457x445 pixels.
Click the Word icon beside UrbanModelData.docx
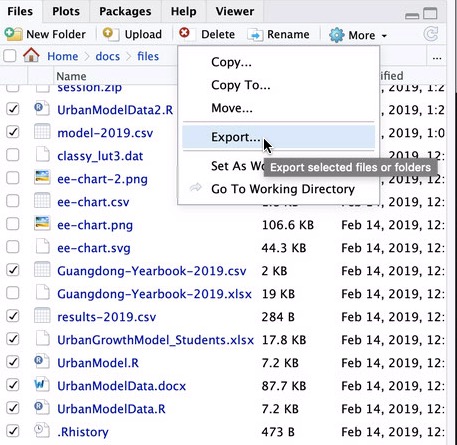[42, 385]
